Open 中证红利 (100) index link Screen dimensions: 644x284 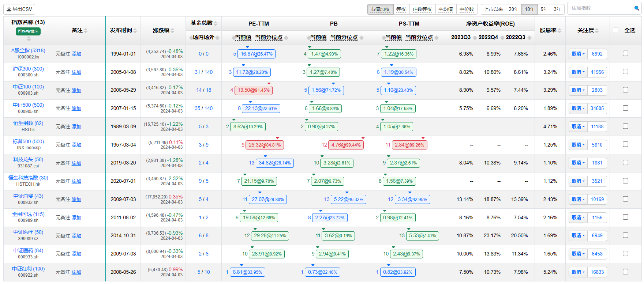tap(28, 269)
